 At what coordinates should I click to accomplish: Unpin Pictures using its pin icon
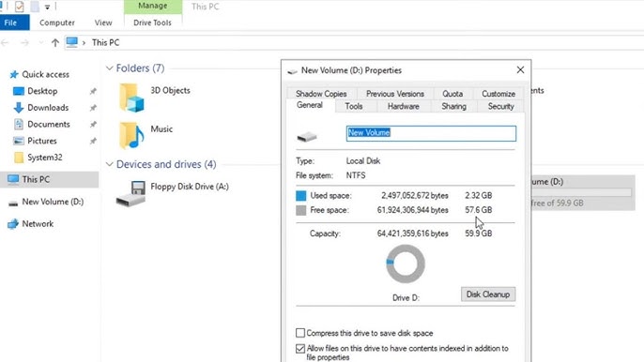pyautogui.click(x=93, y=141)
